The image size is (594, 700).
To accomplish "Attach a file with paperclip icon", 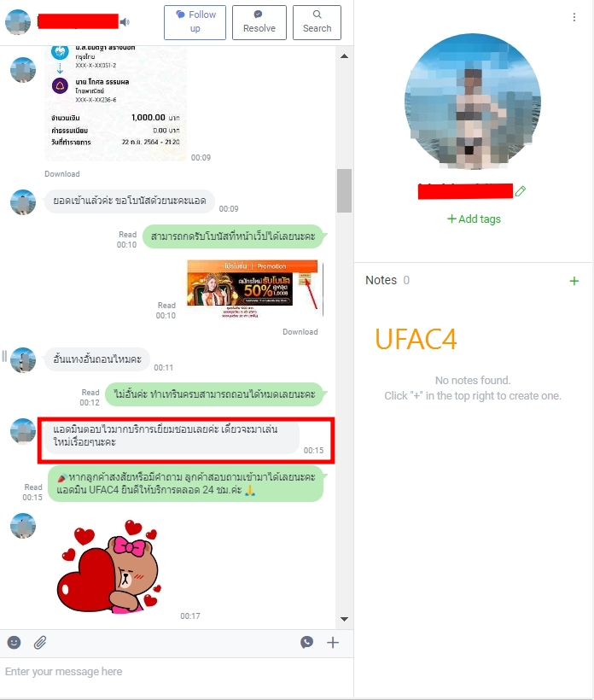I will 40,643.
